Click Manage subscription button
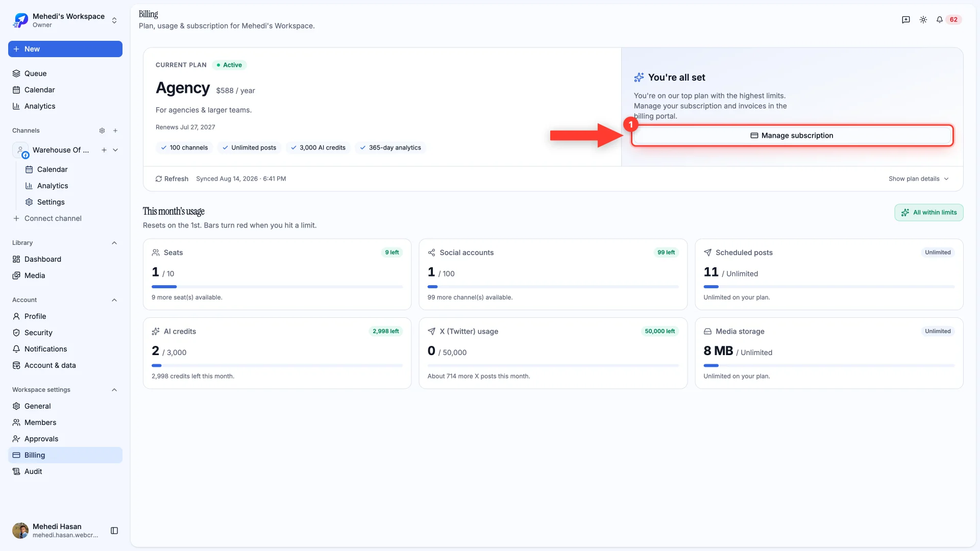The image size is (980, 551). point(792,136)
